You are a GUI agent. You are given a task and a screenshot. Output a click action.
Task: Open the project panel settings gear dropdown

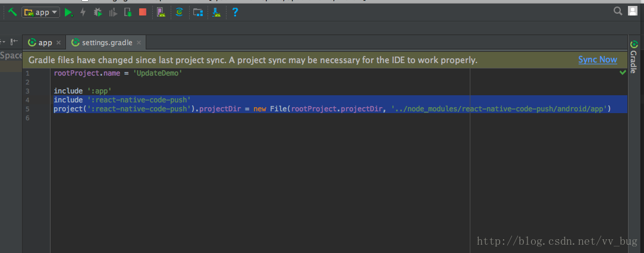pyautogui.click(x=2, y=42)
